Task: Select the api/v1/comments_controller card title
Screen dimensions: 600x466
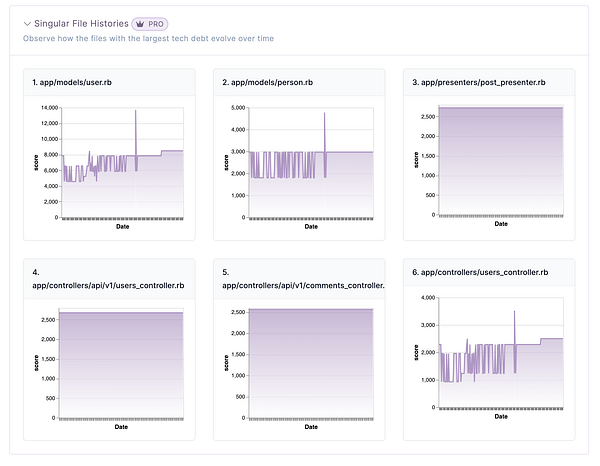Action: pos(303,285)
